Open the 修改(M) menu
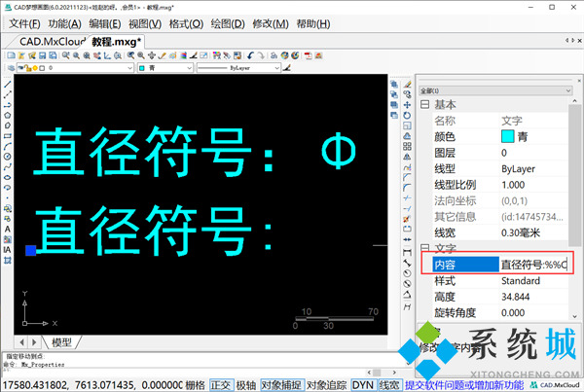Viewport: 584px width, 392px height. tap(271, 24)
